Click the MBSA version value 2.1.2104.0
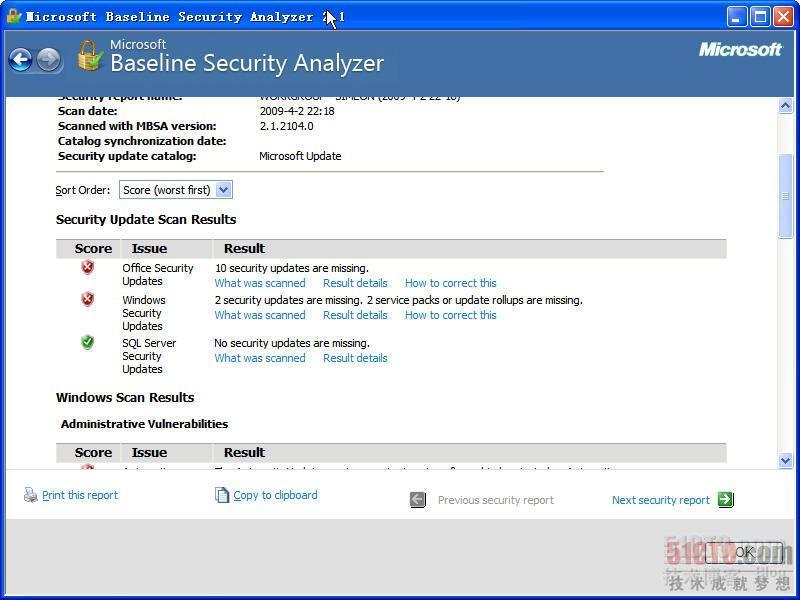The image size is (800, 600). (286, 126)
